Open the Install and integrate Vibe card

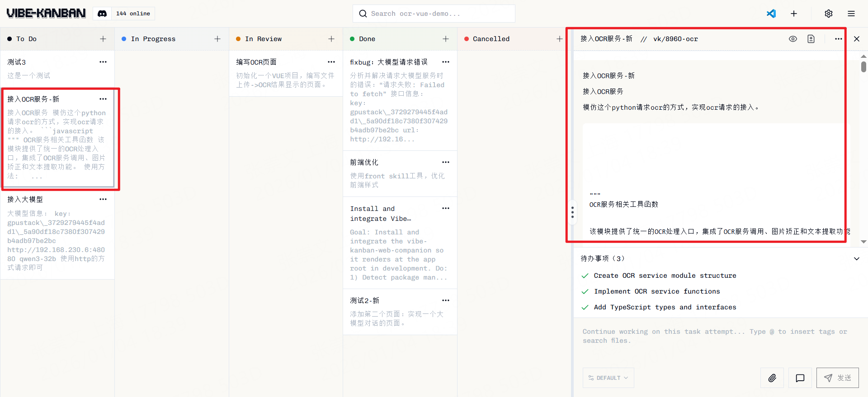click(x=400, y=243)
